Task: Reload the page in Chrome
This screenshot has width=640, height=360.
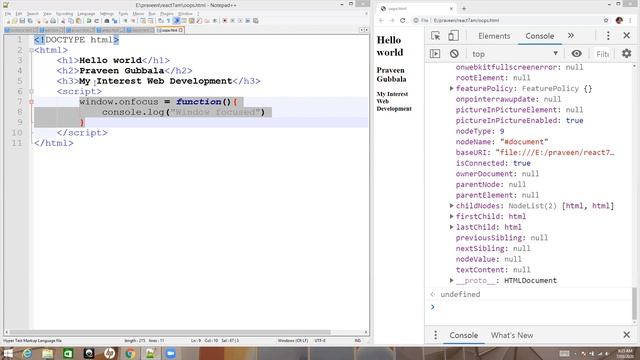Action: pyautogui.click(x=402, y=20)
